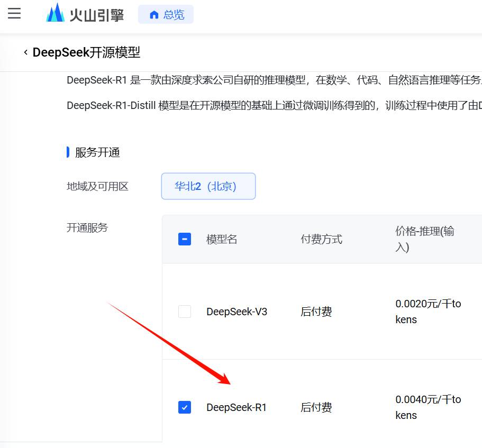Open the hamburger navigation menu
482x448 pixels.
pos(14,13)
